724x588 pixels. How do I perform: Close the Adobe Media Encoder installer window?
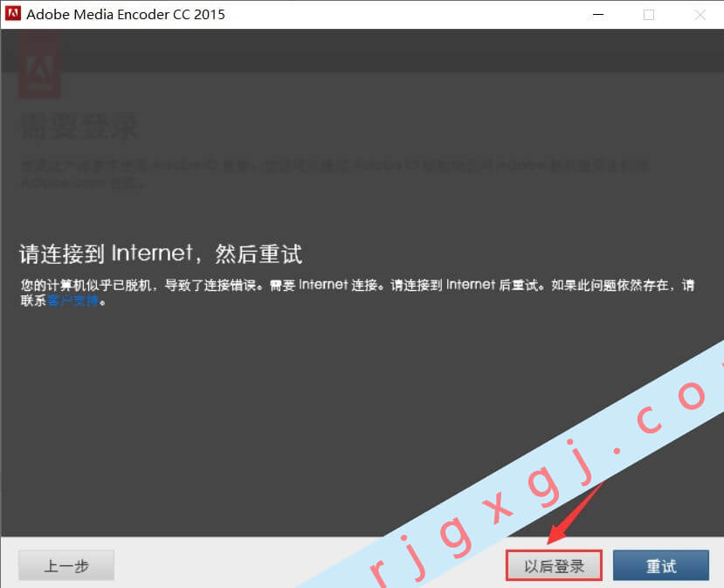[700, 15]
